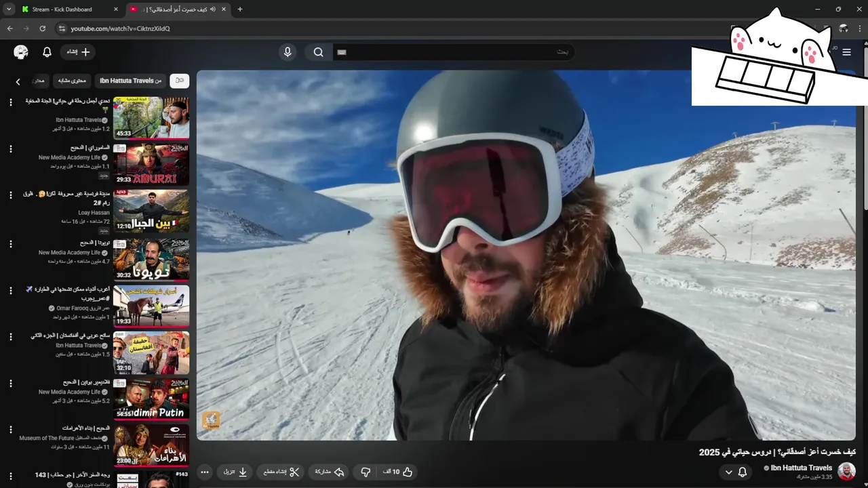The height and width of the screenshot is (488, 868).
Task: Open the 45:33 hidden paradise video thumbnail
Action: coord(151,118)
